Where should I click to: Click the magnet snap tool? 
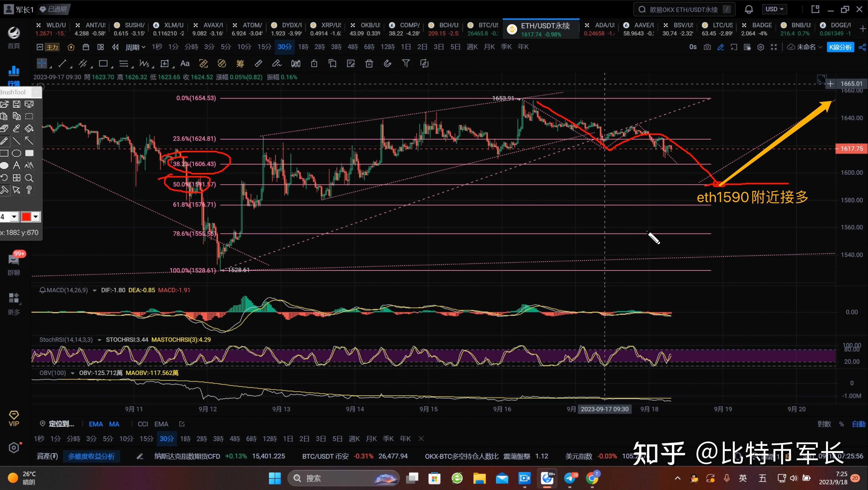click(x=387, y=63)
